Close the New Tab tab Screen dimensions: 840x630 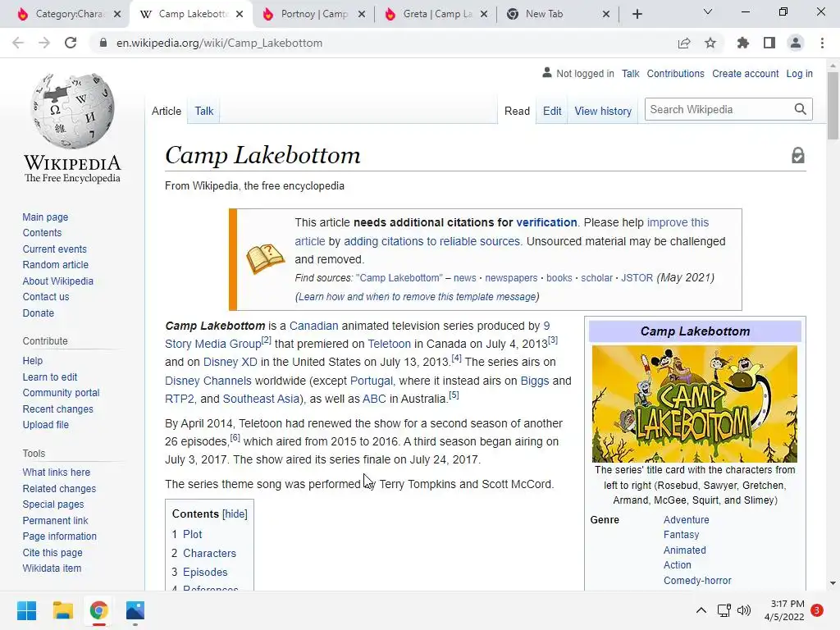click(606, 14)
